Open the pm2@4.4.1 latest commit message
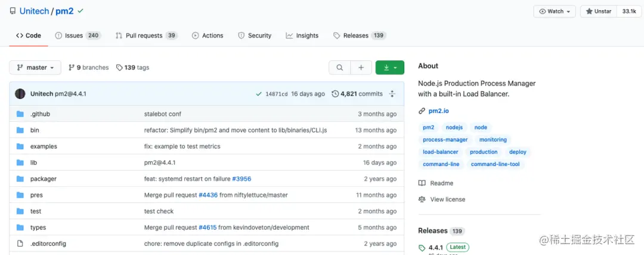Screen dimensions: 644x255 [x=70, y=94]
